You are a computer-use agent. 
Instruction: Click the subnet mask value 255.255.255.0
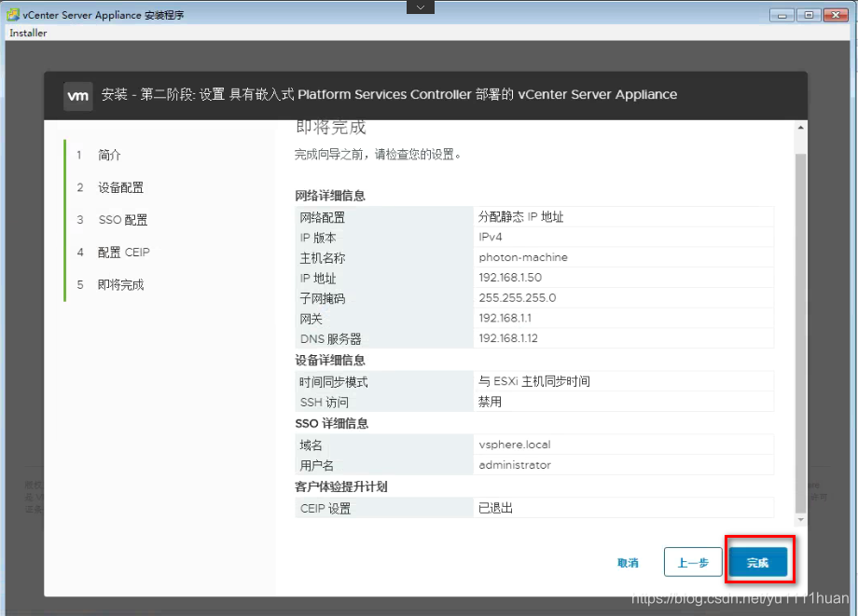[x=517, y=297]
